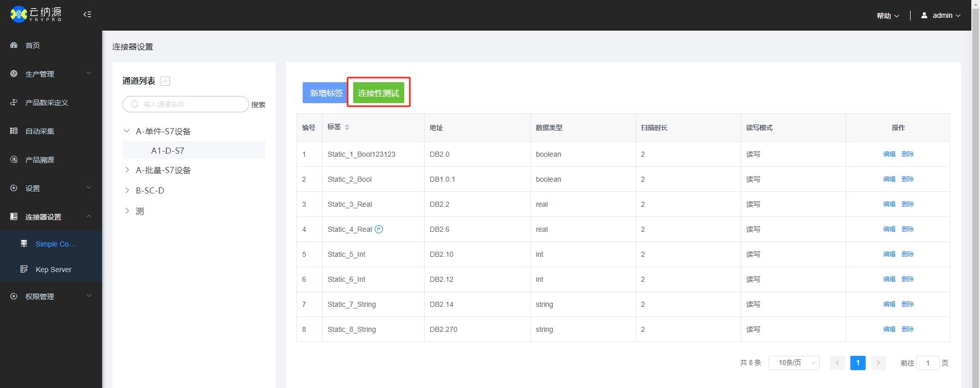Screen dimensions: 980x388
Task: Expand the B-SC-D channel node
Action: point(127,190)
